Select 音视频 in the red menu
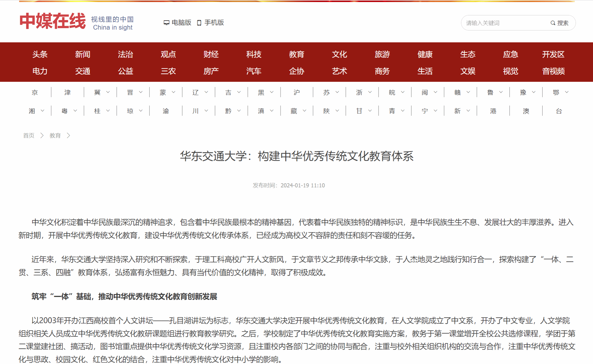The image size is (593, 364). click(553, 71)
